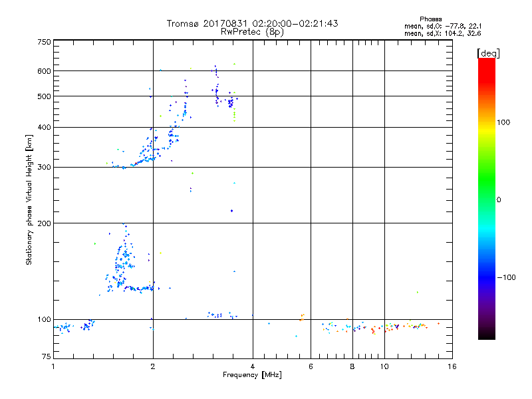Click the y-axis tick label '500'
The width and height of the screenshot is (532, 399).
pyautogui.click(x=44, y=96)
